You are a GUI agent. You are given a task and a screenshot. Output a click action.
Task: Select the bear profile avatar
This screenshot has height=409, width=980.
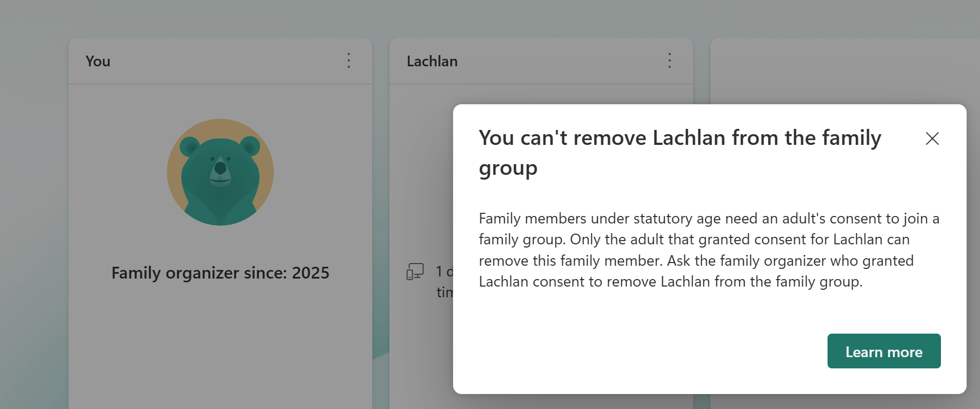point(220,172)
